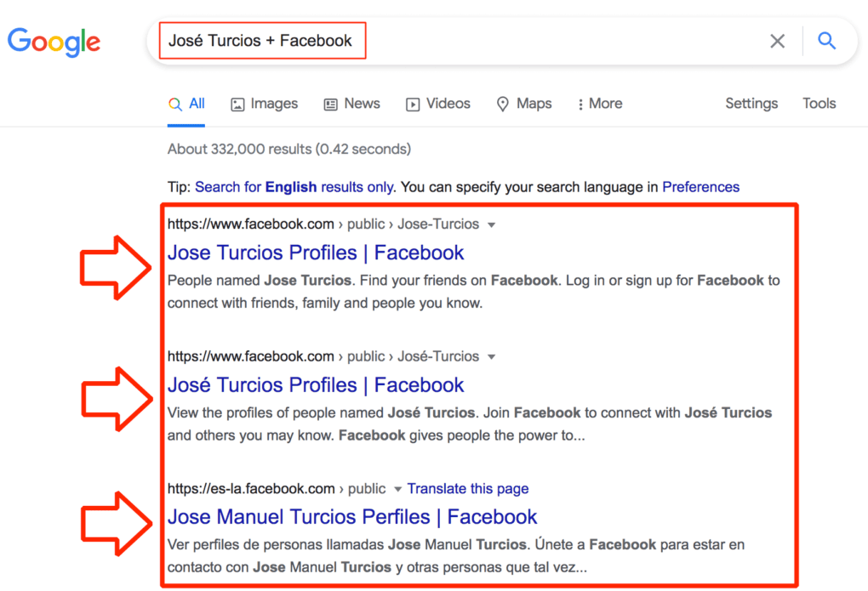The height and width of the screenshot is (591, 868).
Task: Open the Videos tab
Action: coord(438,104)
